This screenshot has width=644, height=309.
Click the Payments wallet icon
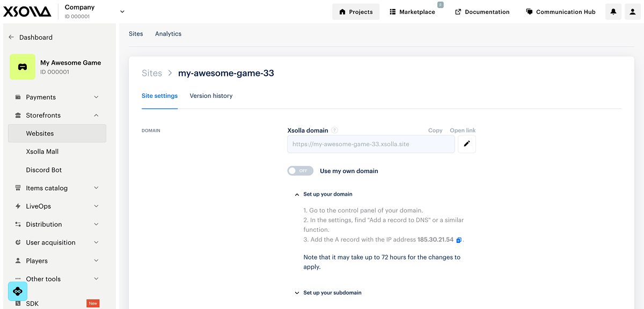click(x=18, y=97)
